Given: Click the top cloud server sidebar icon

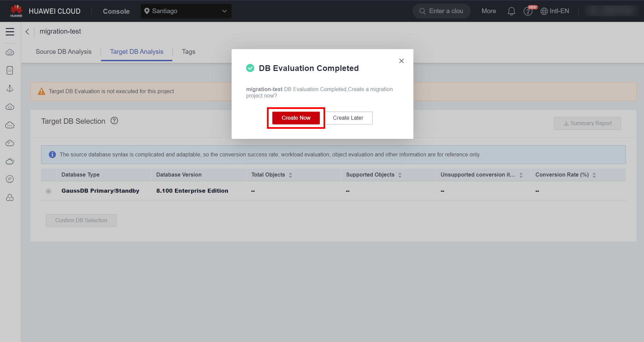Looking at the screenshot, I should (x=10, y=52).
